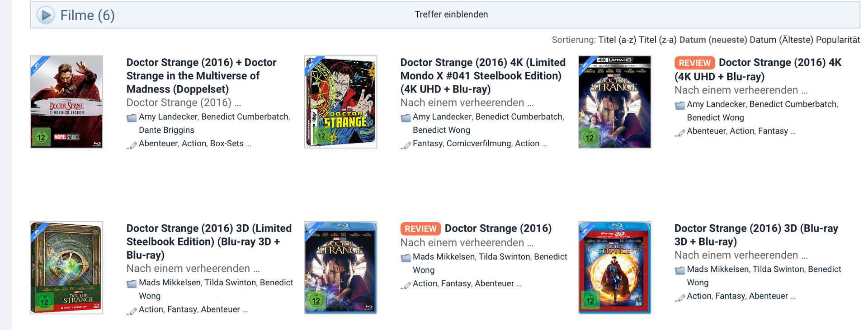Click Treffer einblenden link
This screenshot has height=330, width=868.
pyautogui.click(x=451, y=14)
